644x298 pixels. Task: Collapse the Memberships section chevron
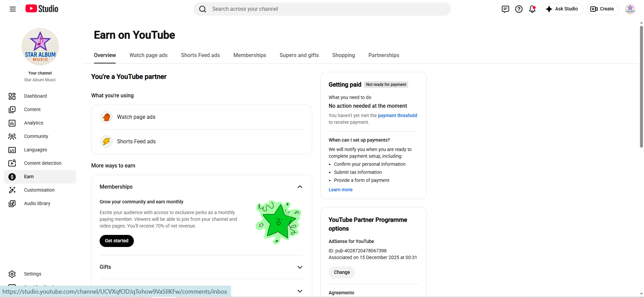[300, 187]
